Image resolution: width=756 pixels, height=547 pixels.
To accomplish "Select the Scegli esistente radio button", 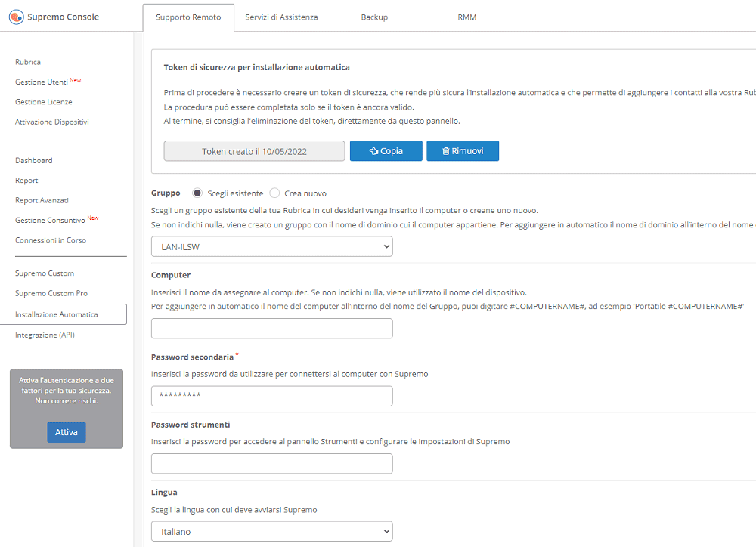I will (197, 193).
